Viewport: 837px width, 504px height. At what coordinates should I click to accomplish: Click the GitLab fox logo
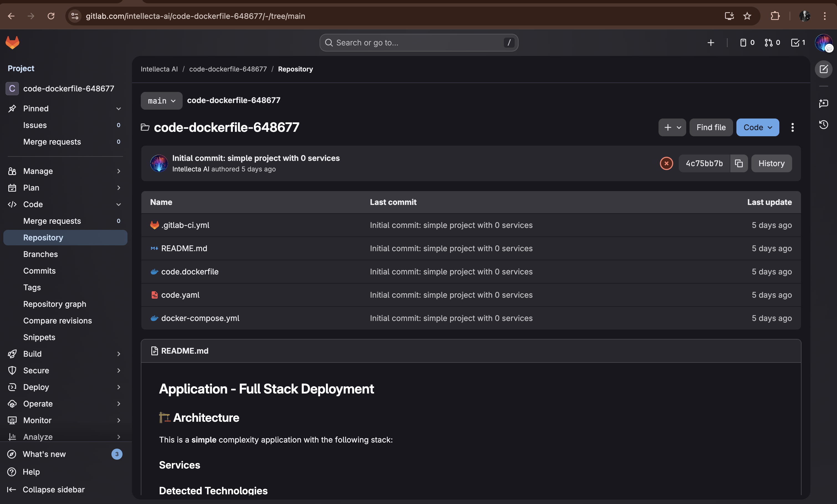(x=12, y=42)
